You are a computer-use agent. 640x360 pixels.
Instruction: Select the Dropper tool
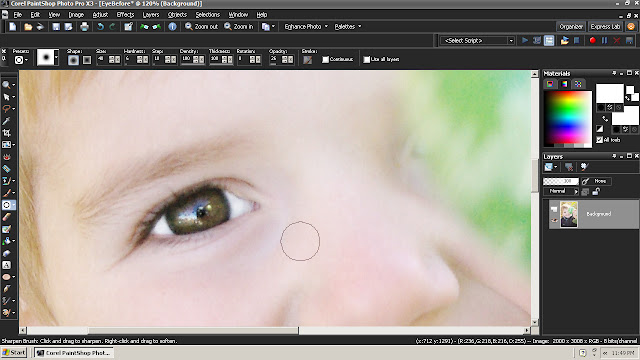point(7,121)
